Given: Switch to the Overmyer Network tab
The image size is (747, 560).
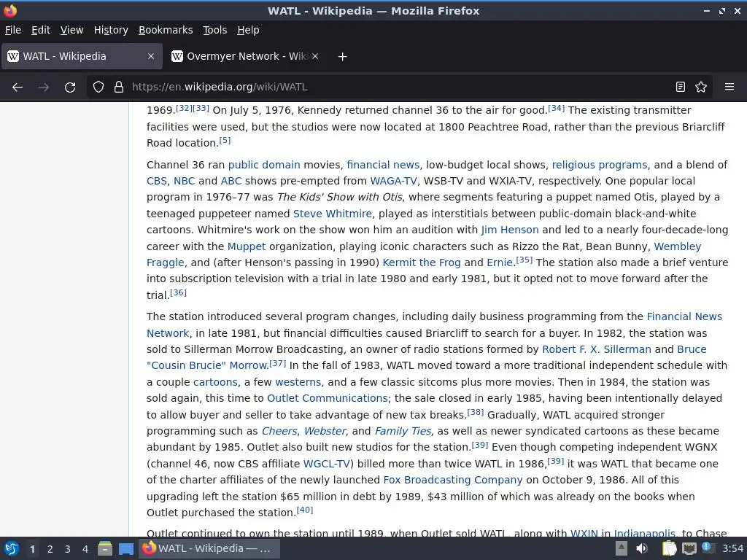Looking at the screenshot, I should coord(245,56).
